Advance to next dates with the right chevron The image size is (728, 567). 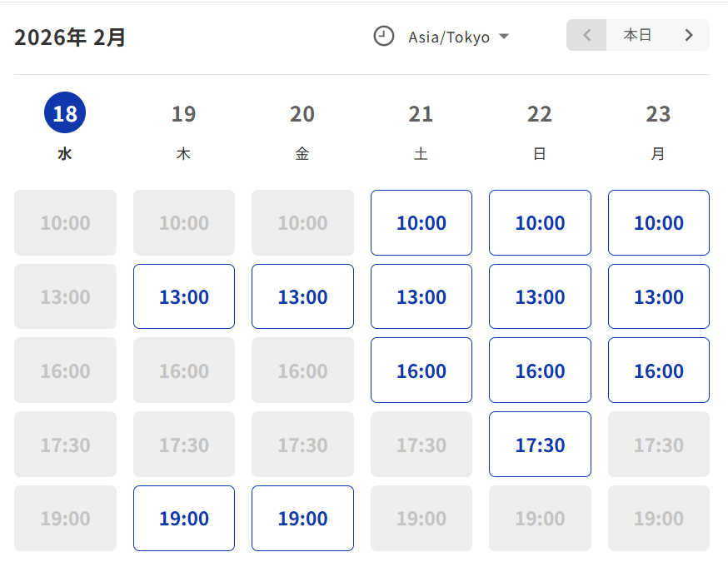point(689,35)
